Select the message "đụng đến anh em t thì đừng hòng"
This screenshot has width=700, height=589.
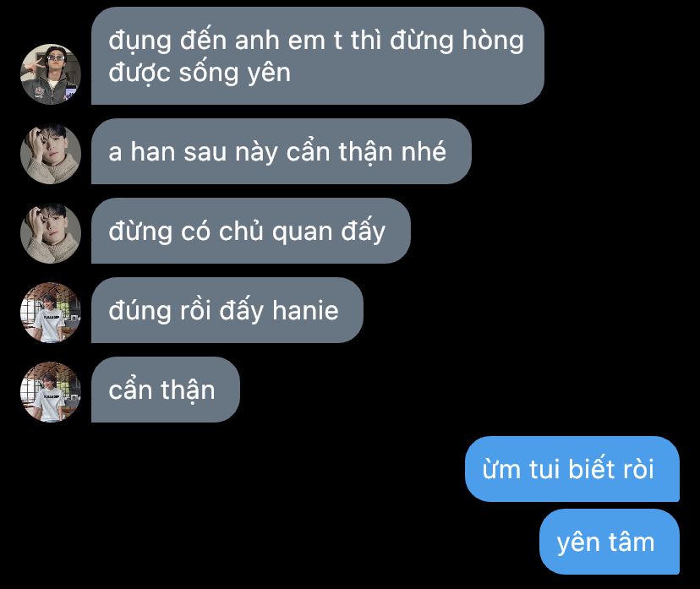[x=317, y=56]
